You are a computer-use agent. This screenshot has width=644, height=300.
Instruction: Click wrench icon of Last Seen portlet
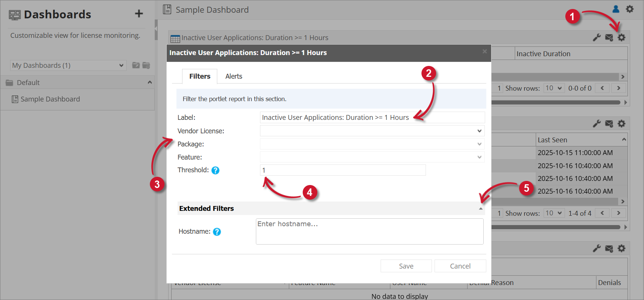(x=597, y=124)
